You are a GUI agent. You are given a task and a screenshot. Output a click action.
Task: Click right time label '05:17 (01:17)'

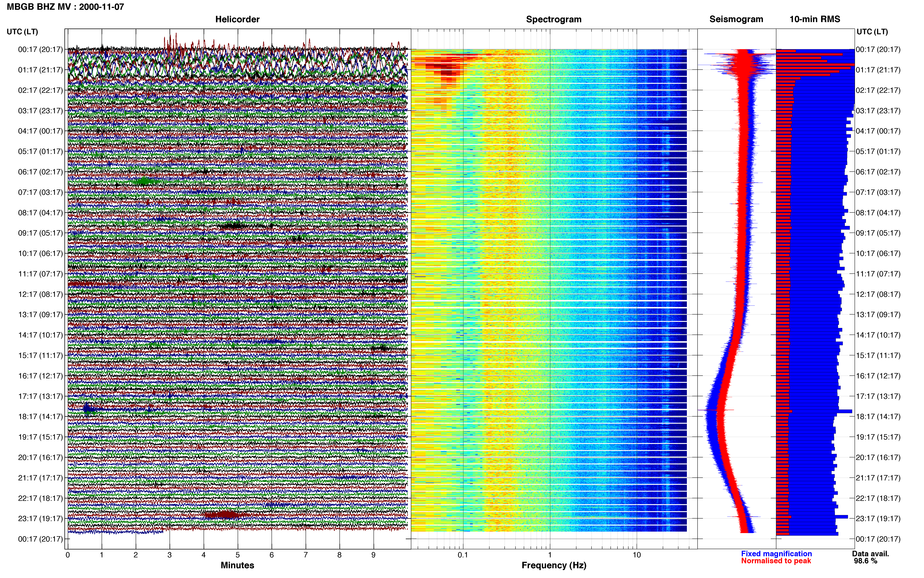[878, 151]
